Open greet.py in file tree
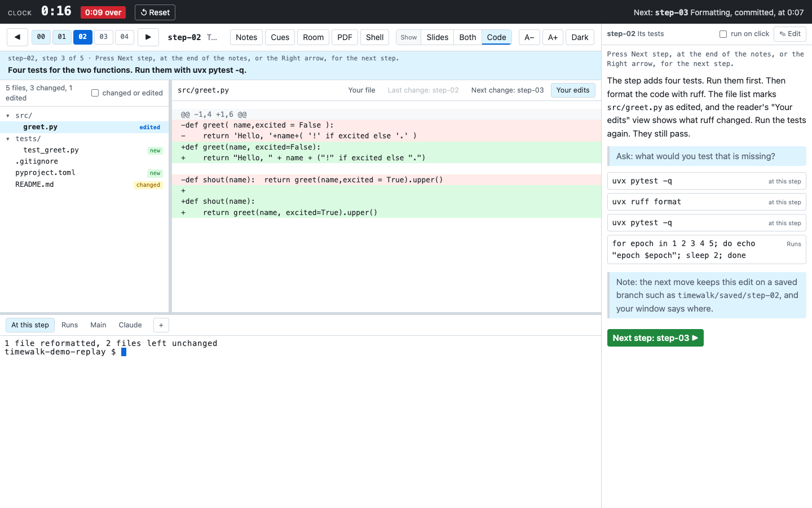This screenshot has width=812, height=508. pyautogui.click(x=85, y=127)
